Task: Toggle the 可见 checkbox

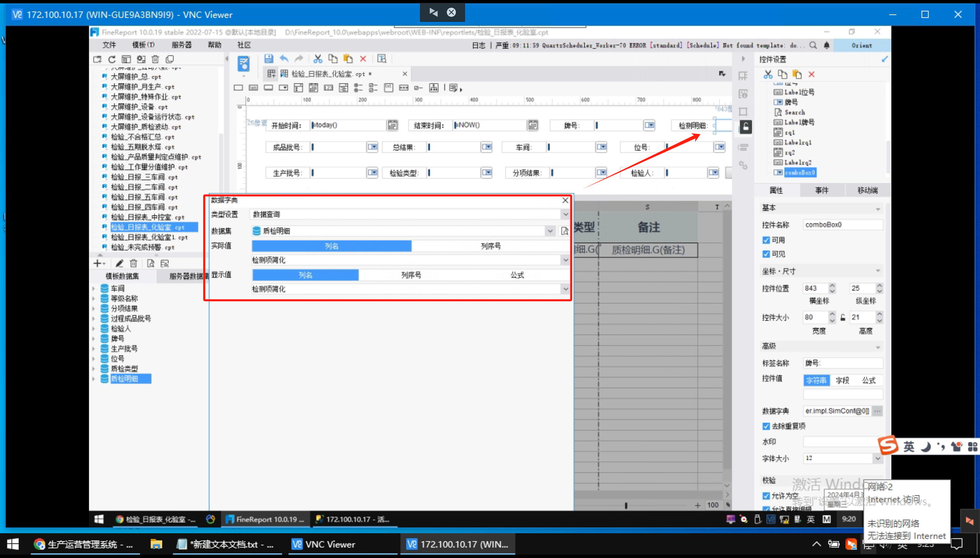Action: (766, 254)
